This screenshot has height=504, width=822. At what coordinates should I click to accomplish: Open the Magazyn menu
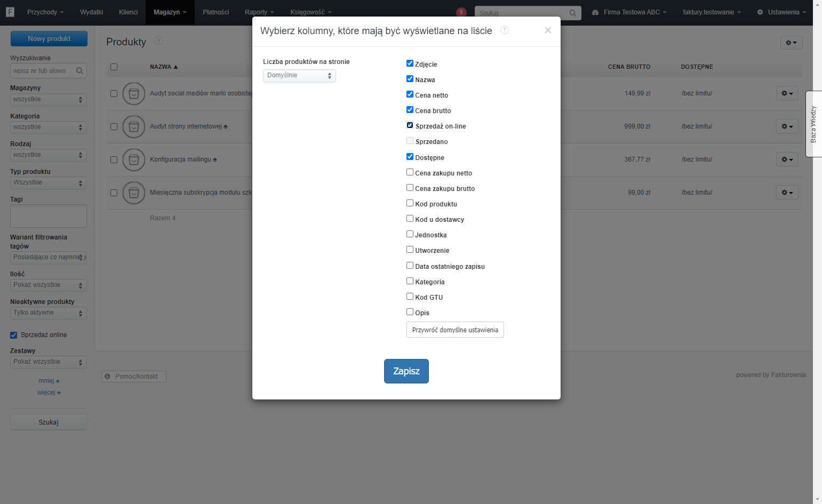170,12
